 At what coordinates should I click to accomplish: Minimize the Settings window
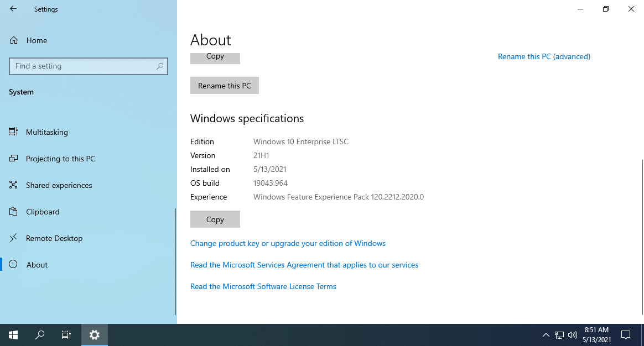(x=580, y=9)
